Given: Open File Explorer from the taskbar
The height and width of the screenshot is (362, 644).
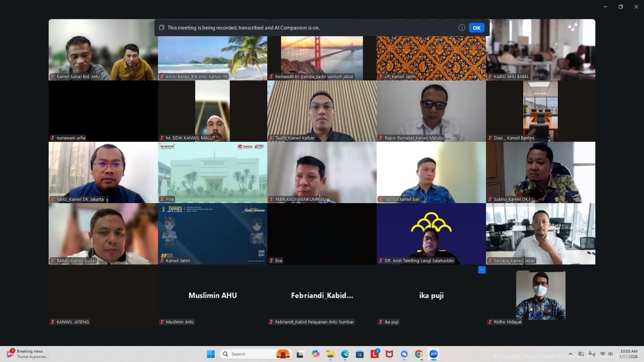Looking at the screenshot, I should 330,354.
